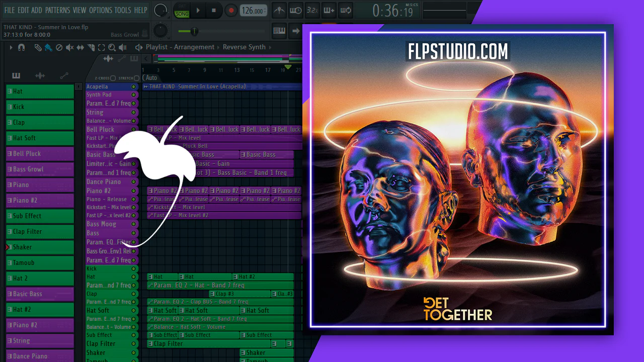
Task: Open the FILE menu
Action: coord(10,10)
